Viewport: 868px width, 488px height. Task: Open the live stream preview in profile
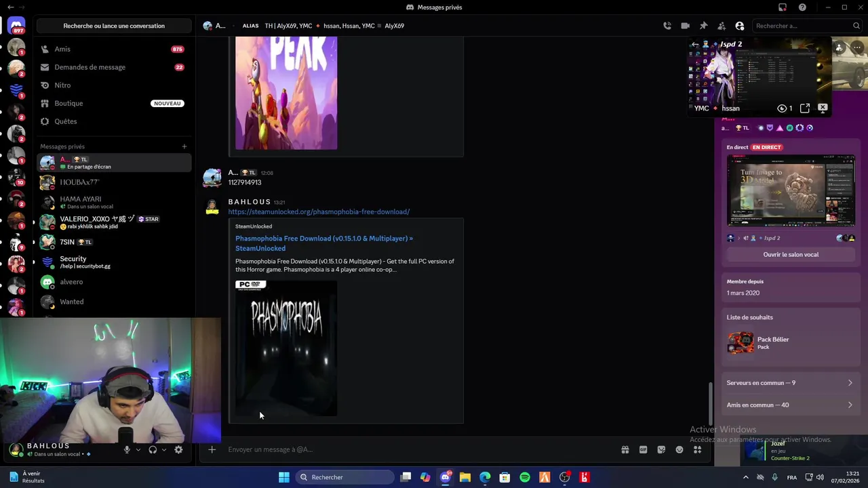tap(791, 190)
